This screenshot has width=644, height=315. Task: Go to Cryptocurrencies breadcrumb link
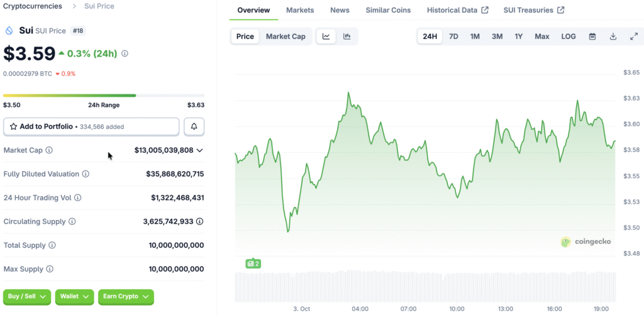pyautogui.click(x=33, y=6)
